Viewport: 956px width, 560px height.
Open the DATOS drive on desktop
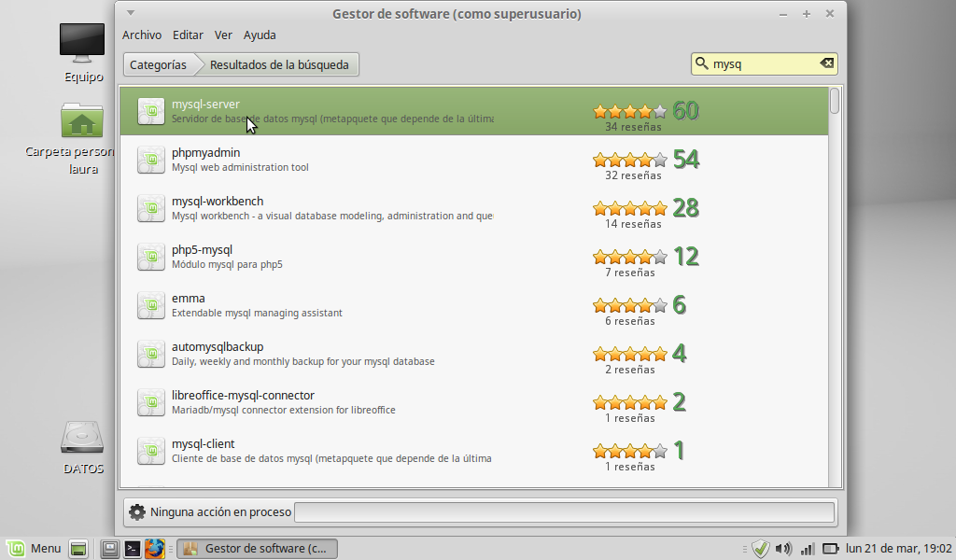pos(82,439)
